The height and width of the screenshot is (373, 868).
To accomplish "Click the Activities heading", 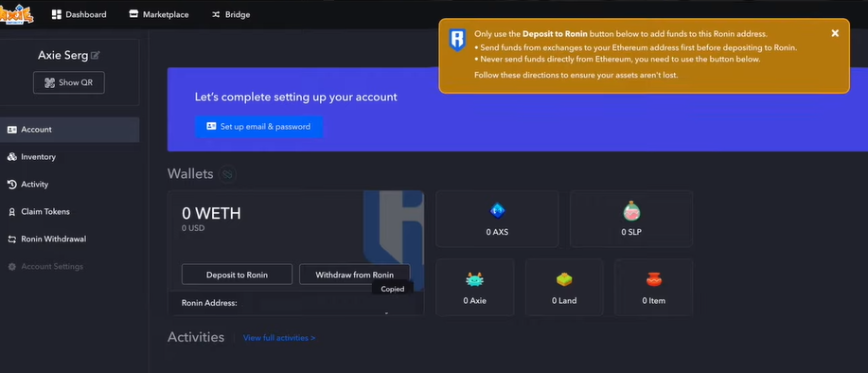I will tap(196, 337).
